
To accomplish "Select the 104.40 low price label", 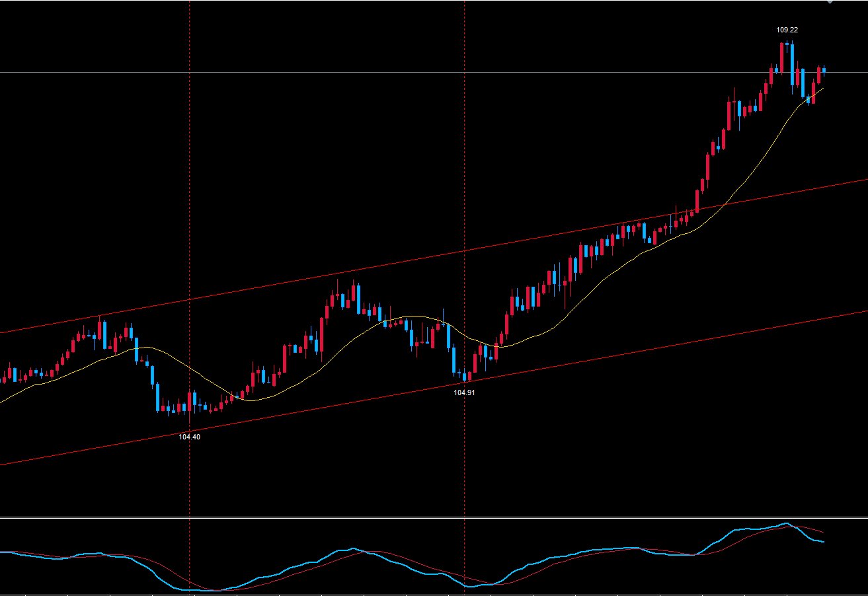I will [x=189, y=437].
